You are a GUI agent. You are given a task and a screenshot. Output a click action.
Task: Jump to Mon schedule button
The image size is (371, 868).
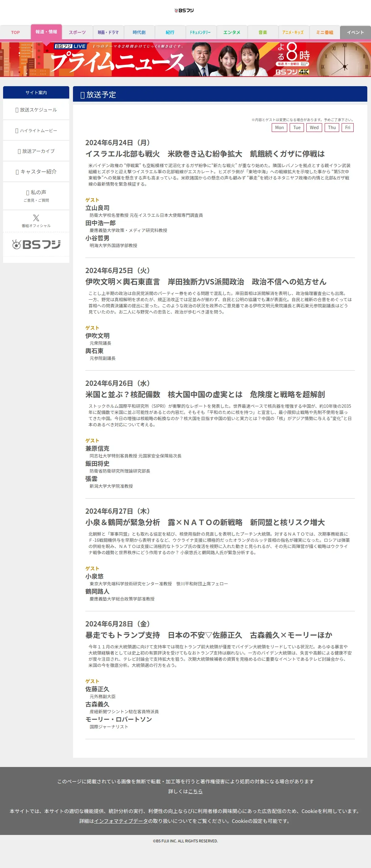[279, 127]
